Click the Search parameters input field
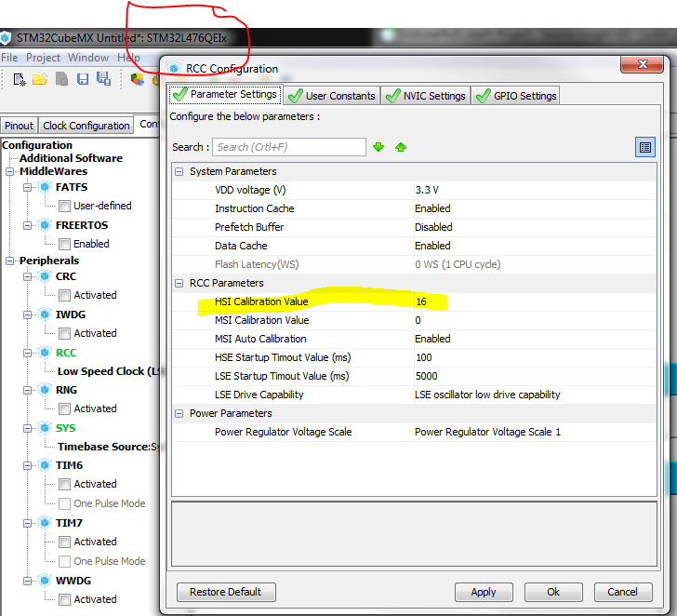Screen dimensions: 677x616 [x=289, y=147]
